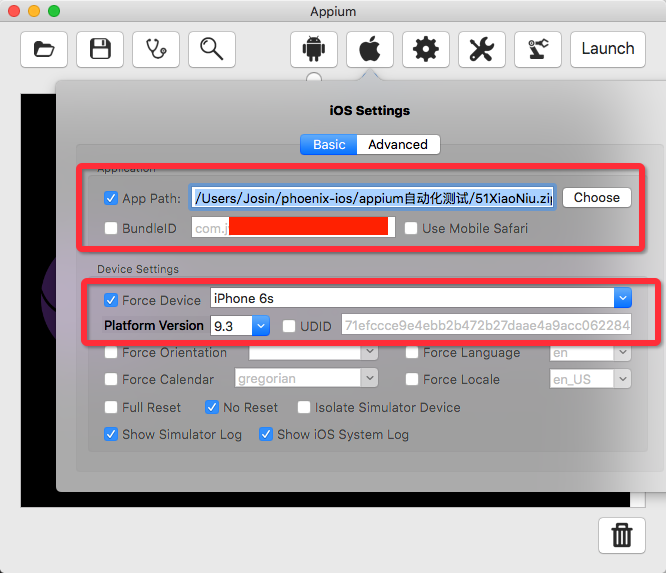The image size is (666, 573).
Task: Switch to the Advanced tab
Action: 398,144
